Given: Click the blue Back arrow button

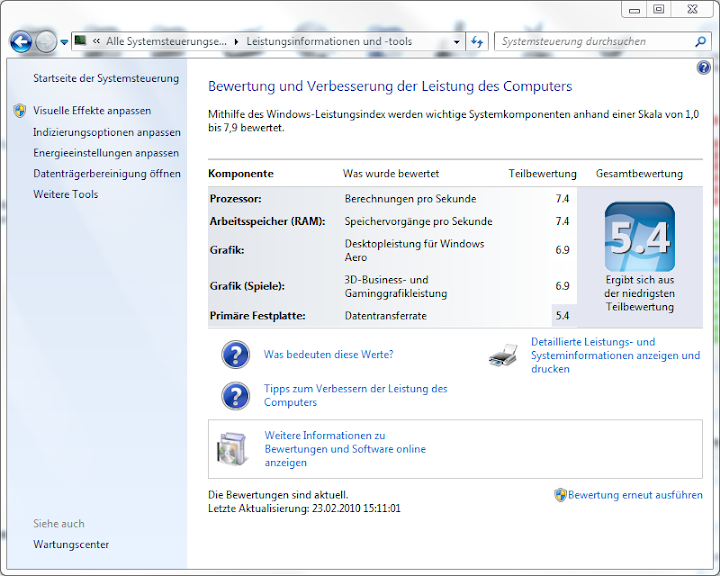Looking at the screenshot, I should pos(21,42).
